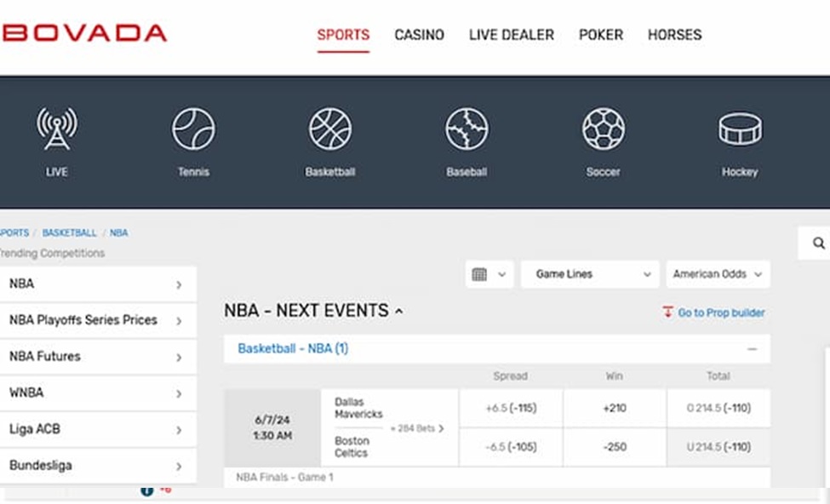Open the calendar view dropdown
Viewport: 830px width, 504px height.
(489, 274)
